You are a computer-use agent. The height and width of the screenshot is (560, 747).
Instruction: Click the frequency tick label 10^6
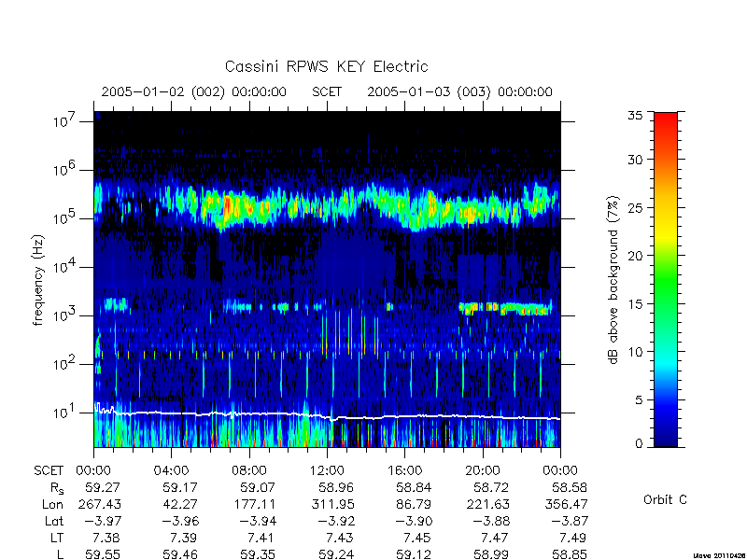[x=63, y=170]
